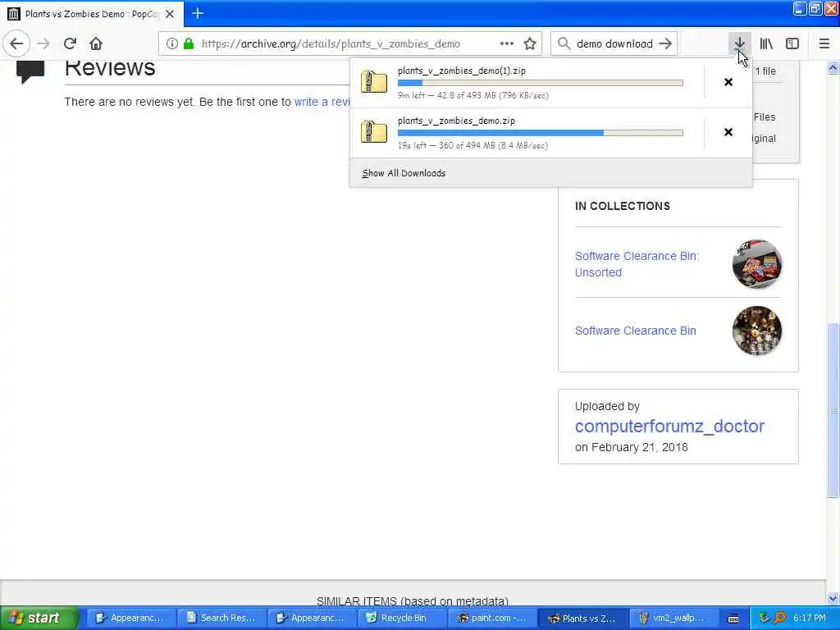Select the Plants vs Zombies Demo tab
Viewport: 840px width, 630px height.
(92, 14)
